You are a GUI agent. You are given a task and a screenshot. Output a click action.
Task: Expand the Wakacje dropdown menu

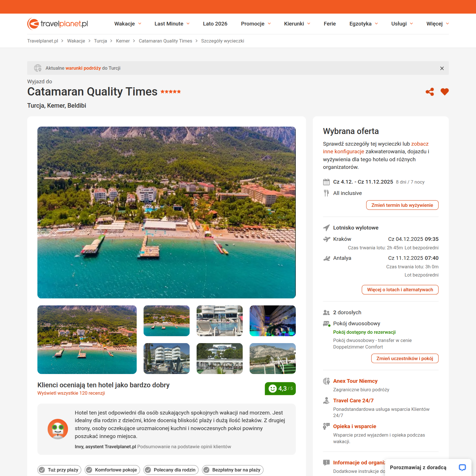128,24
